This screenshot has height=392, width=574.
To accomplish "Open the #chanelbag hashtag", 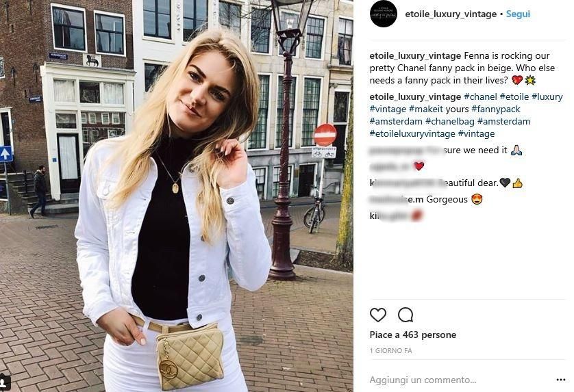I will tap(449, 121).
